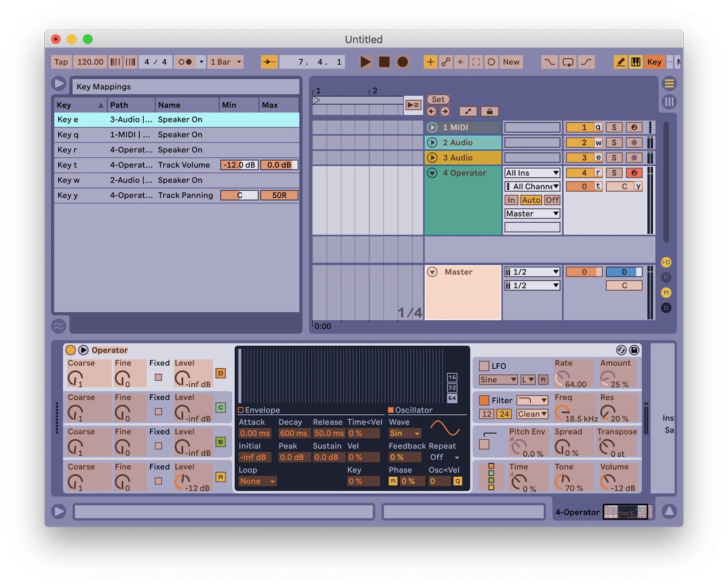Open the metronome settings dropdown arrow
This screenshot has width=728, height=586.
tap(201, 62)
